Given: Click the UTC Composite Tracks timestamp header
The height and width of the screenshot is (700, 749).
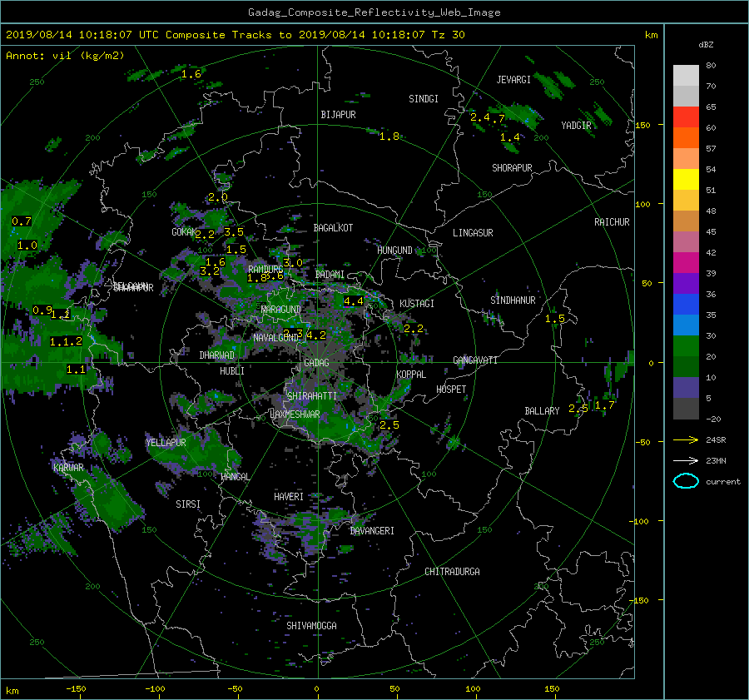Looking at the screenshot, I should pyautogui.click(x=235, y=35).
